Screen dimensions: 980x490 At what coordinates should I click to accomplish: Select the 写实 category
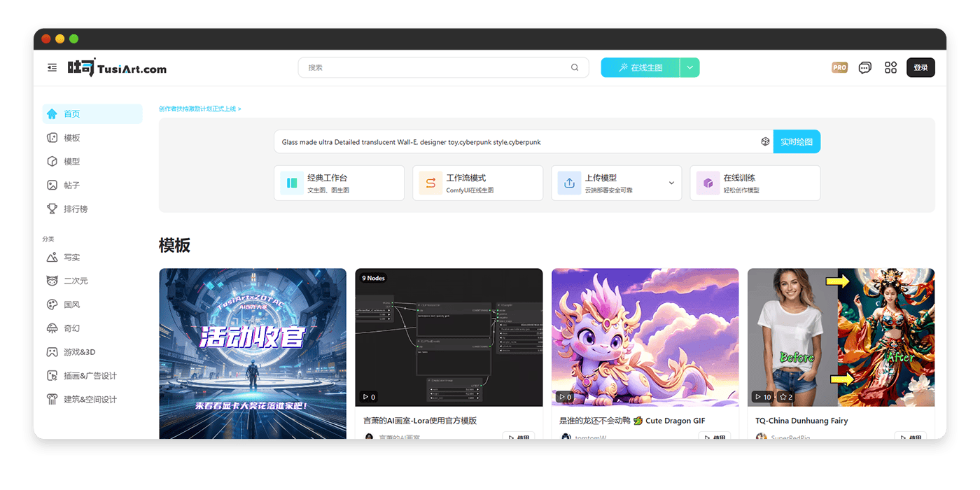[x=92, y=258]
